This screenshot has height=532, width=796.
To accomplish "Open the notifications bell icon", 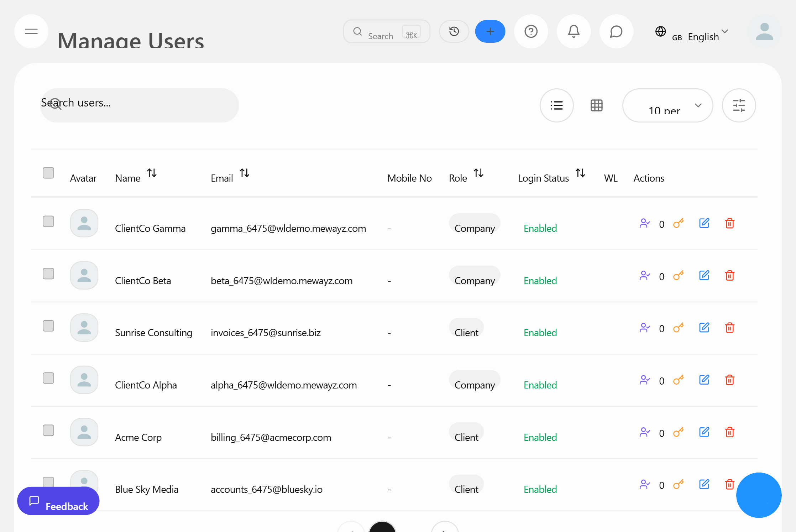I will click(573, 31).
